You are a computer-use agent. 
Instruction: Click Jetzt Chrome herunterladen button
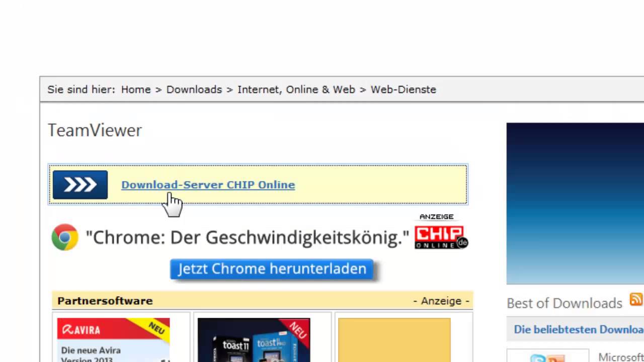point(272,268)
